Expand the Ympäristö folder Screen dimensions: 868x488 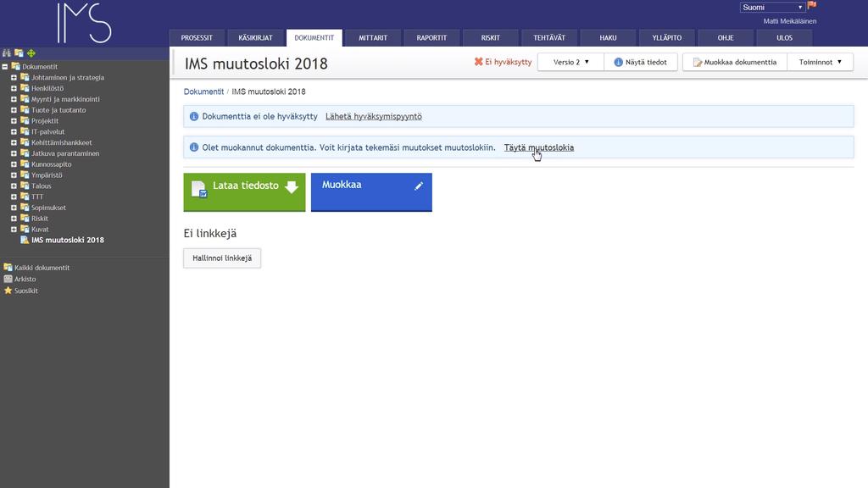[x=14, y=175]
